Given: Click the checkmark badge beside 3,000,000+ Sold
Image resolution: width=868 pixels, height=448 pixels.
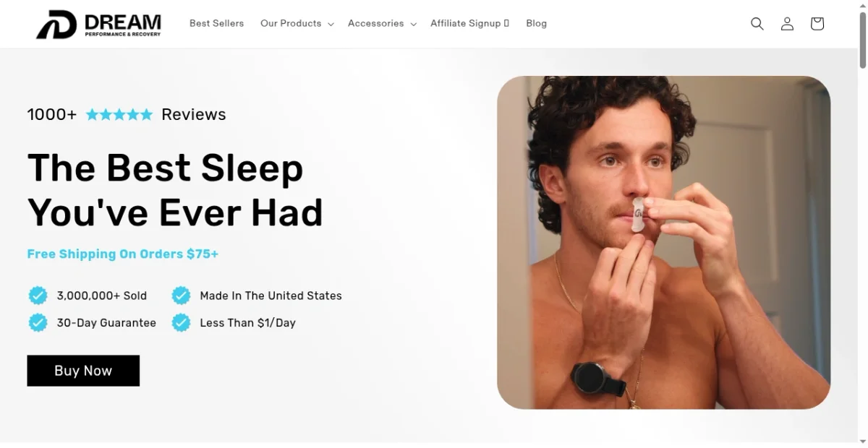Looking at the screenshot, I should click(38, 296).
